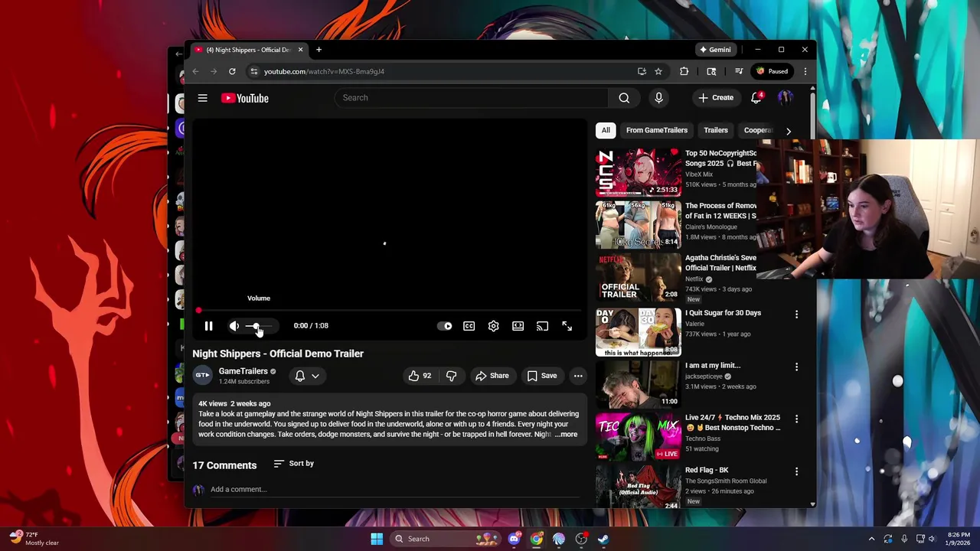Show hidden system tray icons
Viewport: 980px width, 551px height.
(x=871, y=539)
